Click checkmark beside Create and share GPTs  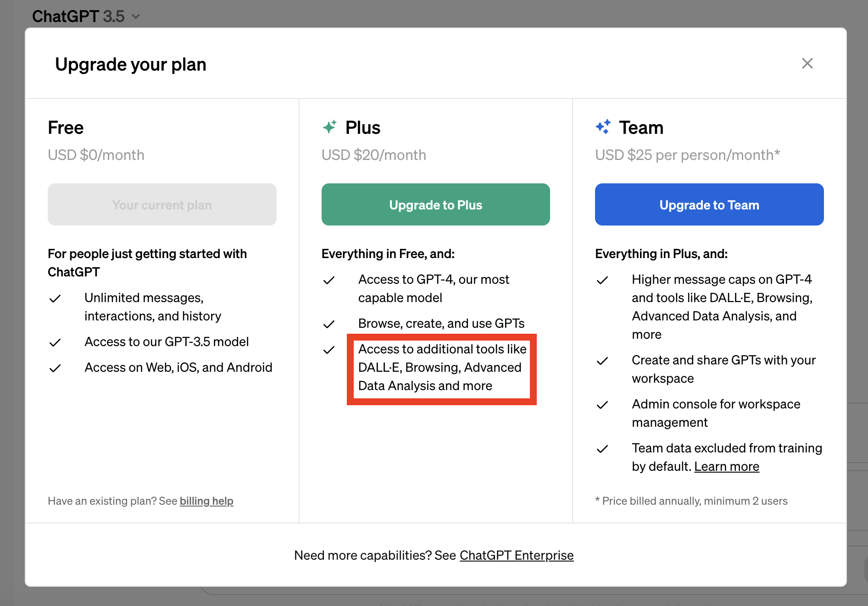point(602,361)
